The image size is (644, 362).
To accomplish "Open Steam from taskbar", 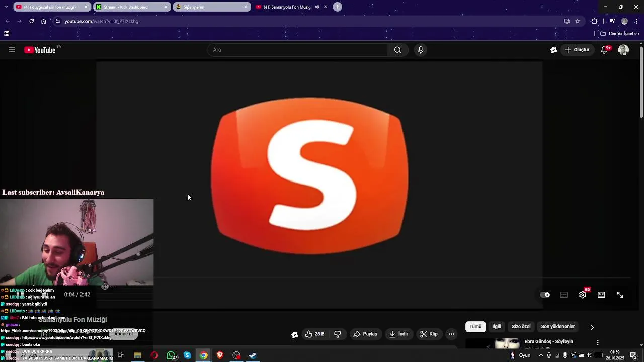I will tap(253, 355).
